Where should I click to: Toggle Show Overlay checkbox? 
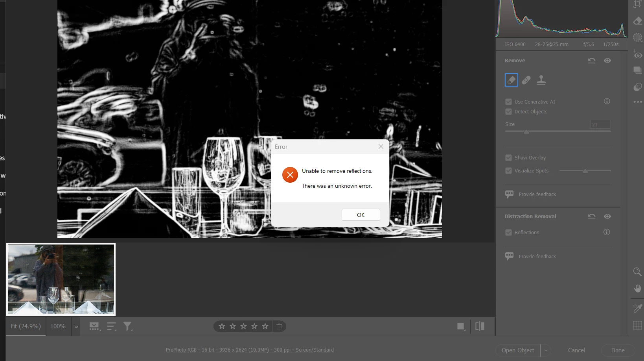(x=508, y=158)
